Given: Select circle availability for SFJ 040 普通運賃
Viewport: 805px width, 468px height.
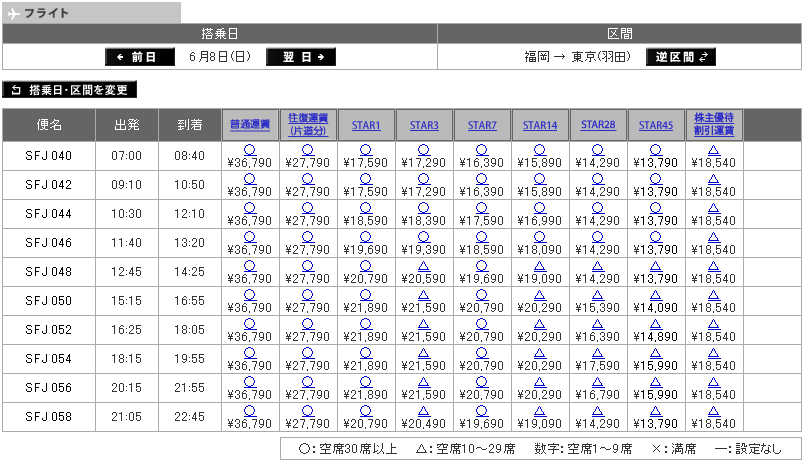Looking at the screenshot, I should click(250, 149).
